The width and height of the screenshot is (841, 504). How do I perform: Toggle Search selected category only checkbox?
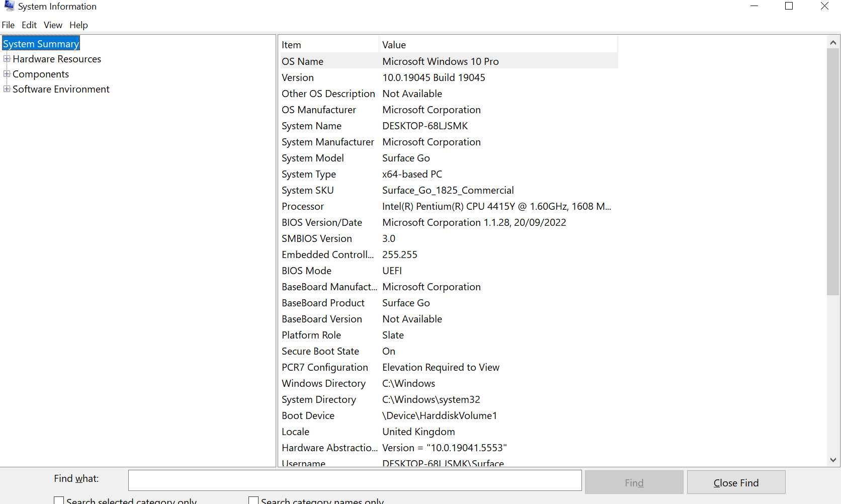59,501
